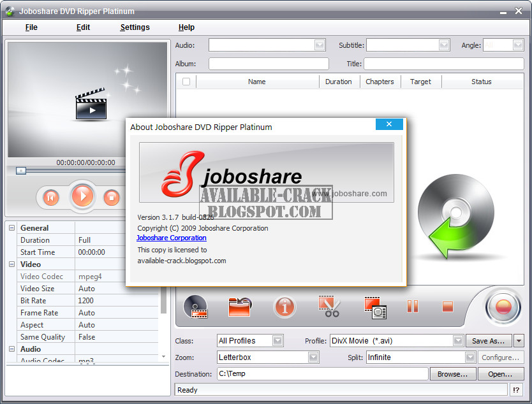
Task: Toggle the select-all checkbox in file list header
Action: [186, 82]
